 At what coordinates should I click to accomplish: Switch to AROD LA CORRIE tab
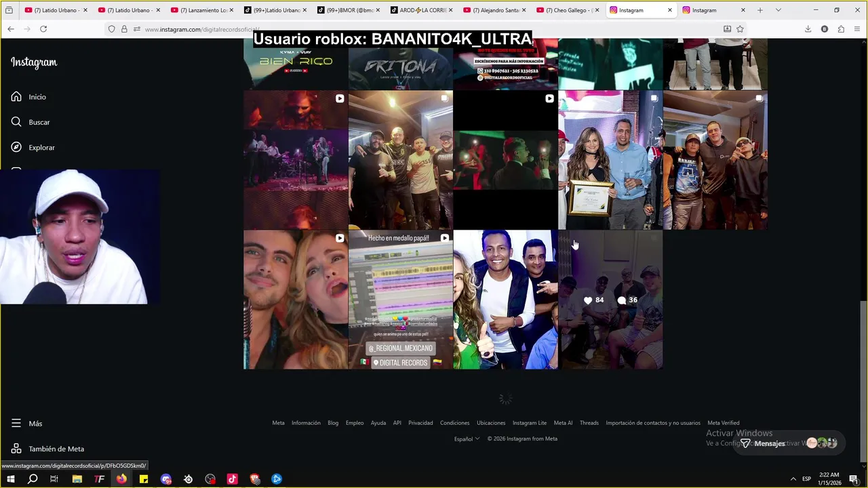click(420, 10)
